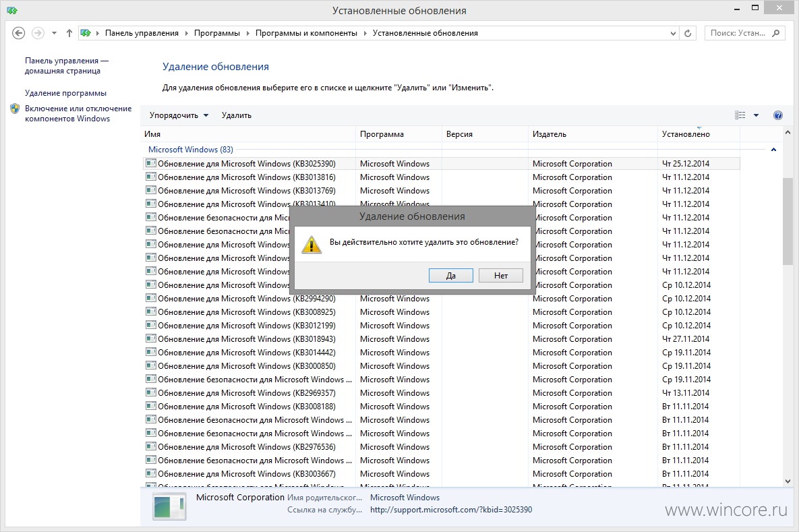Select update KB3013769 row
The image size is (799, 532).
pyautogui.click(x=441, y=191)
